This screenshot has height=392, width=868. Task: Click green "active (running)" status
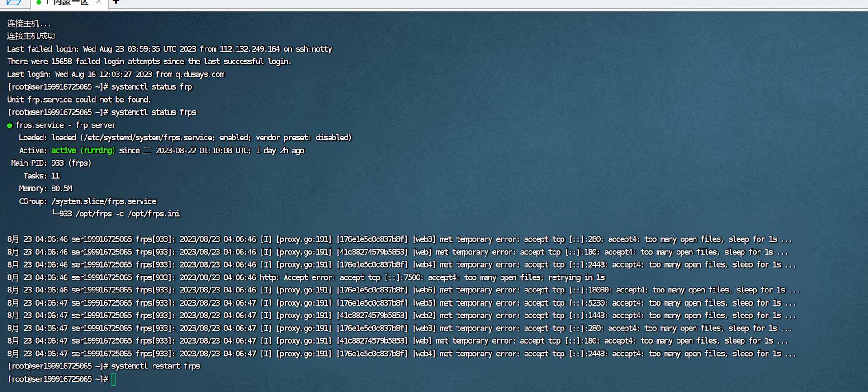point(83,150)
